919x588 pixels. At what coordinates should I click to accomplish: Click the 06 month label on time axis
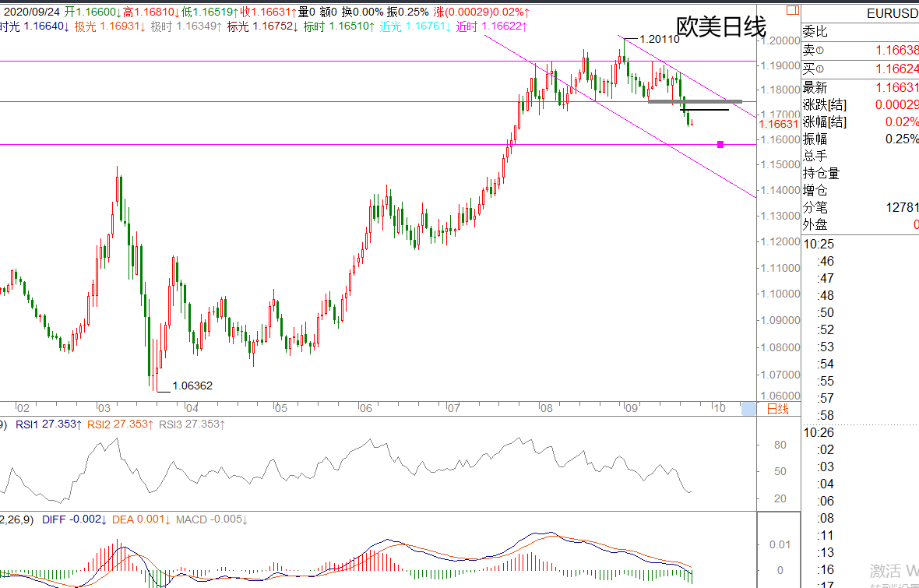(365, 408)
